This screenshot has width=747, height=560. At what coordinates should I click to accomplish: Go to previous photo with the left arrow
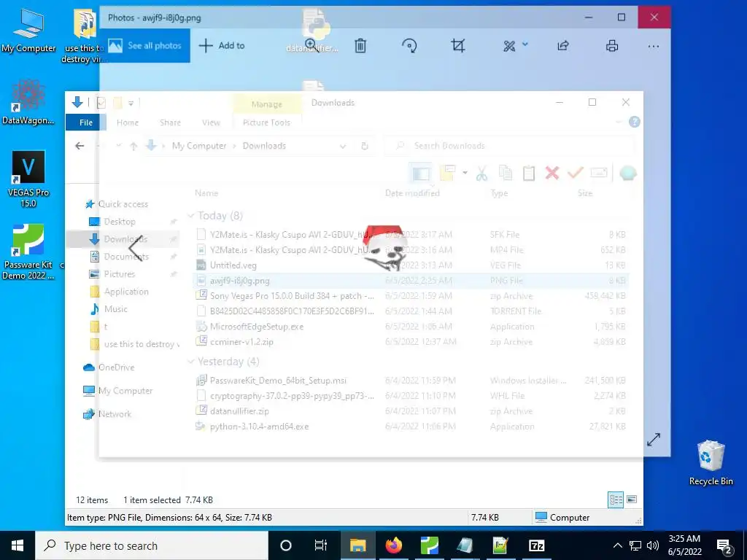[x=136, y=248]
